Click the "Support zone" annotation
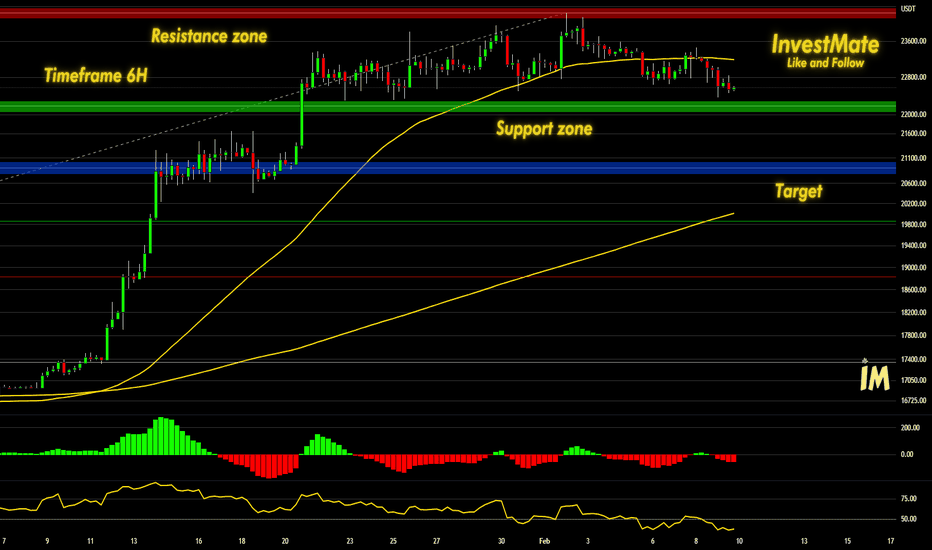This screenshot has height=550, width=932. click(544, 128)
